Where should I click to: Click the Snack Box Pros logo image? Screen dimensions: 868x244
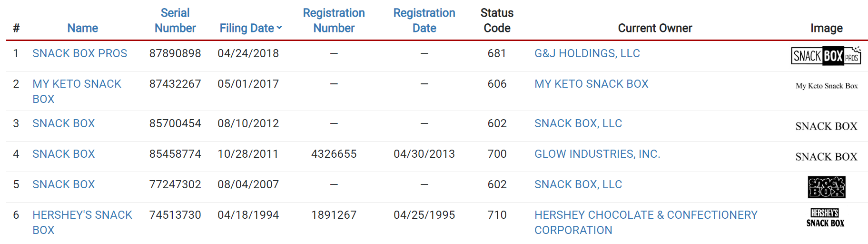coord(826,56)
